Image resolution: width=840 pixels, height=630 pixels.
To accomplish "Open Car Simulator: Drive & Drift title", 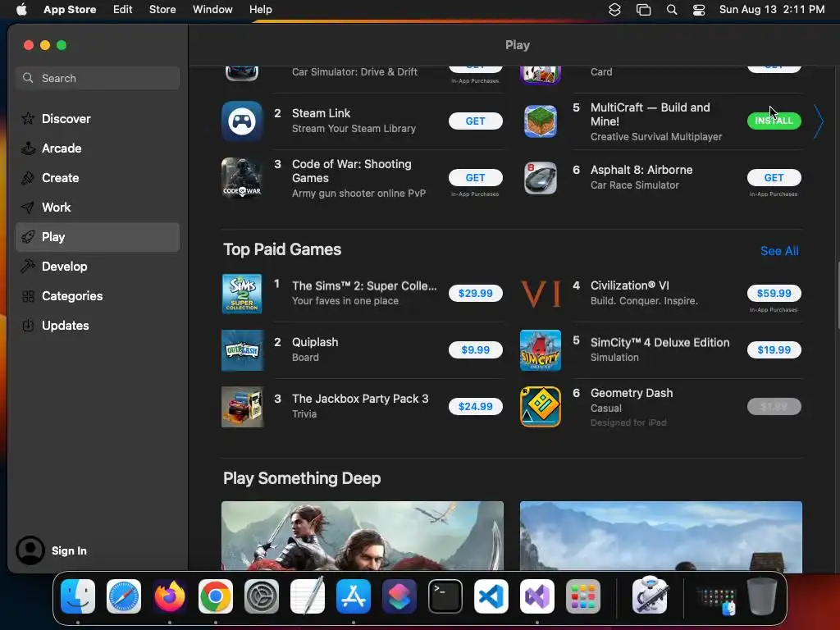I will (354, 72).
